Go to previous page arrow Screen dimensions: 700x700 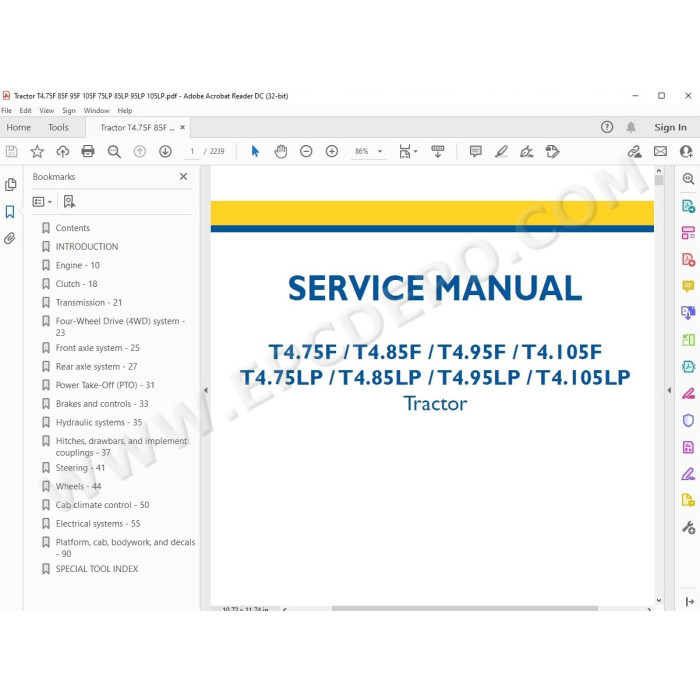pyautogui.click(x=140, y=152)
